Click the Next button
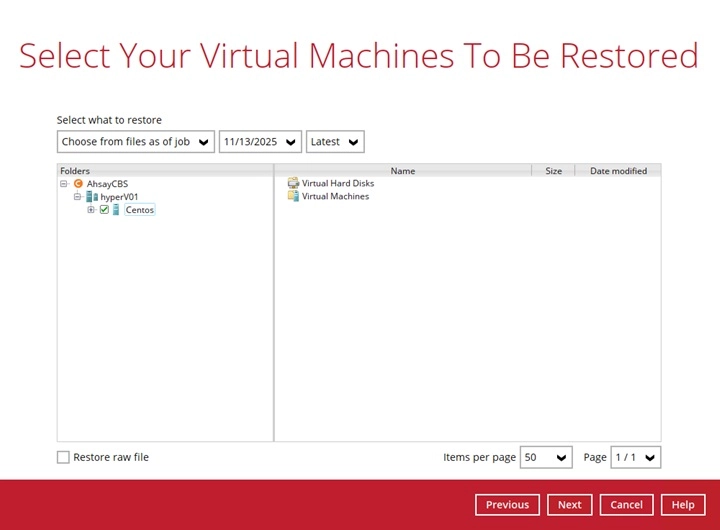The image size is (720, 530). coord(570,505)
